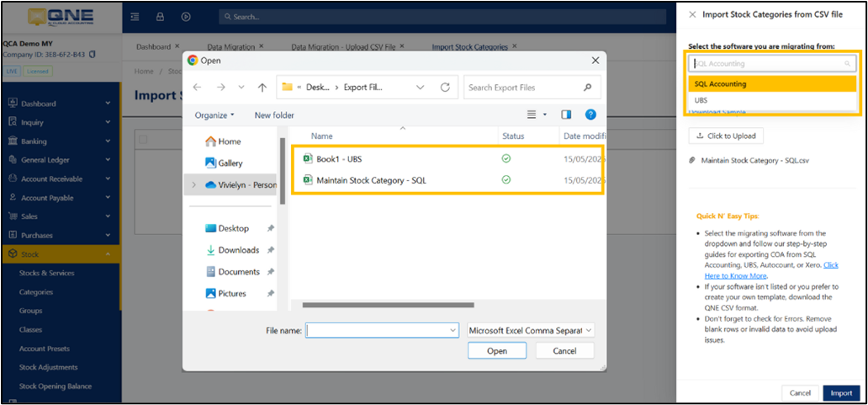Click the horizontal scrollbar in file list

[x=388, y=305]
